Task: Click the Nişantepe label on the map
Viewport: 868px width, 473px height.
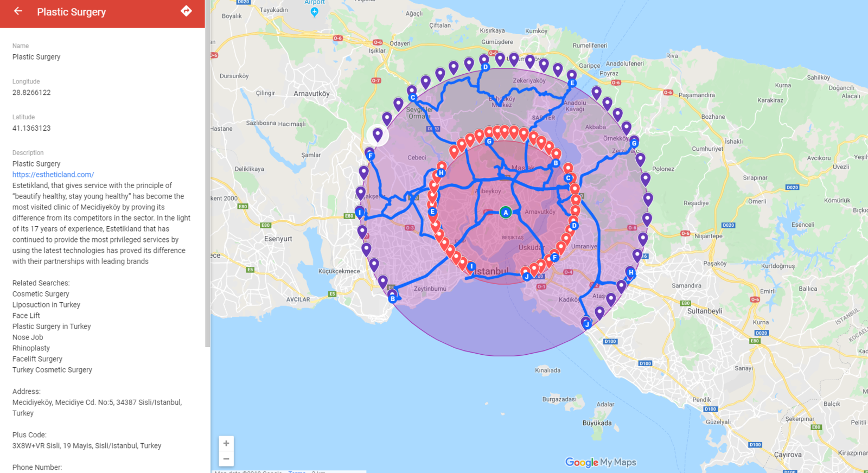Action: (709, 236)
